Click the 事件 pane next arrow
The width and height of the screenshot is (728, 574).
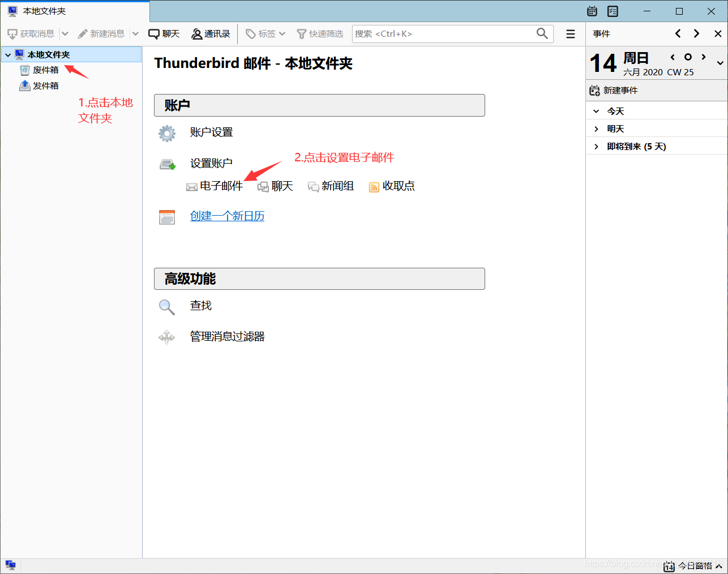697,34
